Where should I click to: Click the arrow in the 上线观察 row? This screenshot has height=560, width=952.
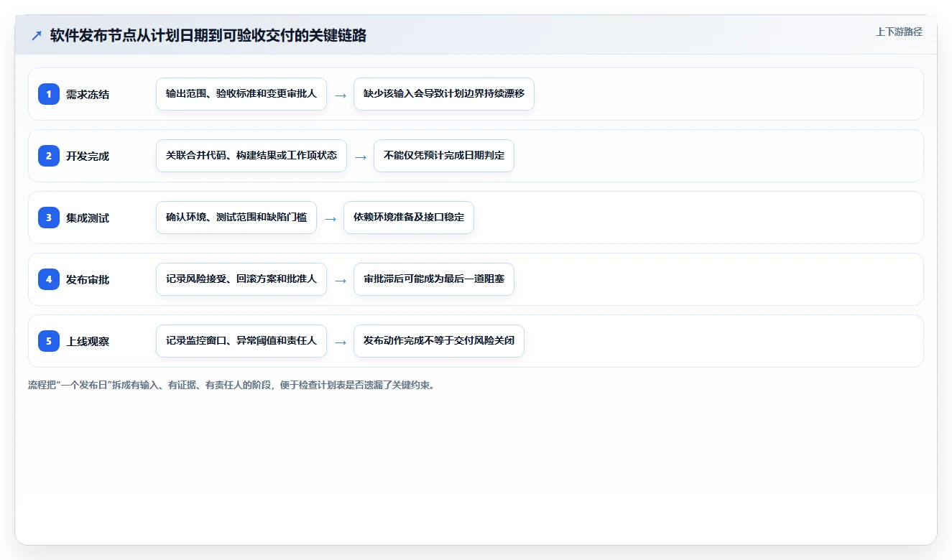[341, 342]
